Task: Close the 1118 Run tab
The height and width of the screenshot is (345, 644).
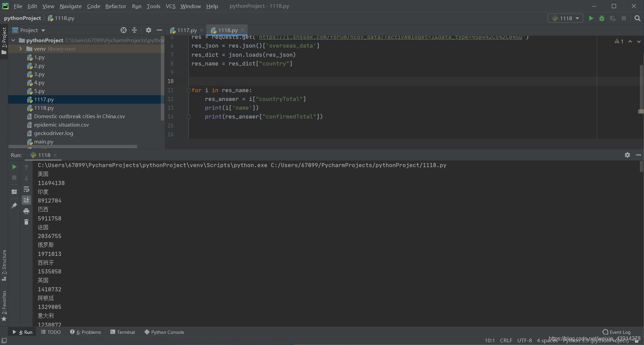Action: pyautogui.click(x=55, y=155)
